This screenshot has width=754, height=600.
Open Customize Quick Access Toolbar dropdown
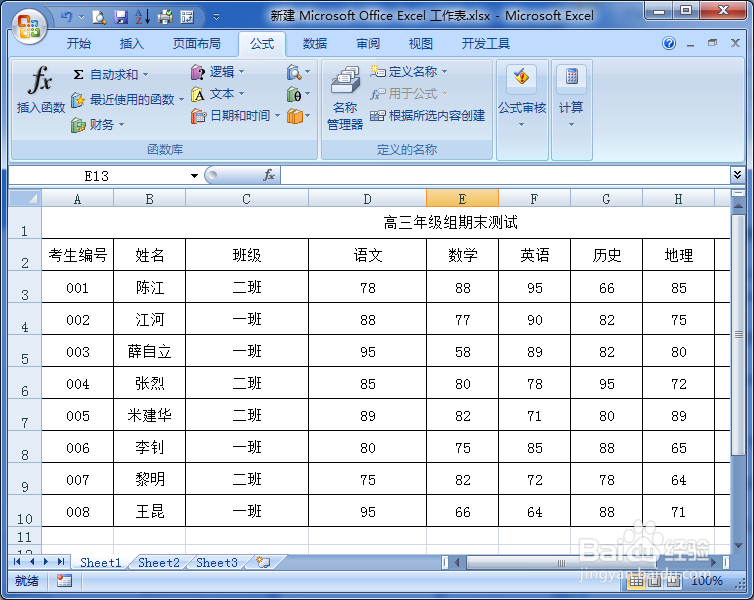pos(217,17)
